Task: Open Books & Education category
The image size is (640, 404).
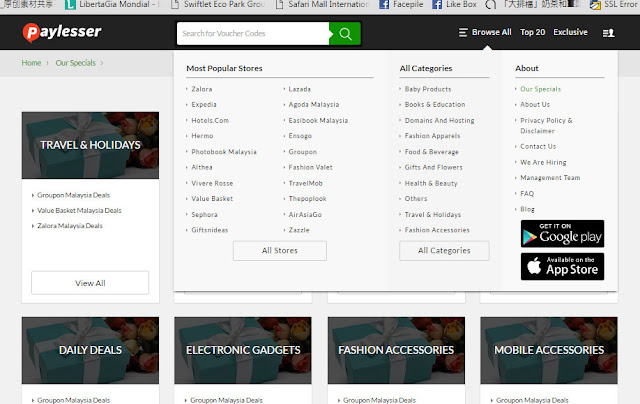Action: click(435, 104)
